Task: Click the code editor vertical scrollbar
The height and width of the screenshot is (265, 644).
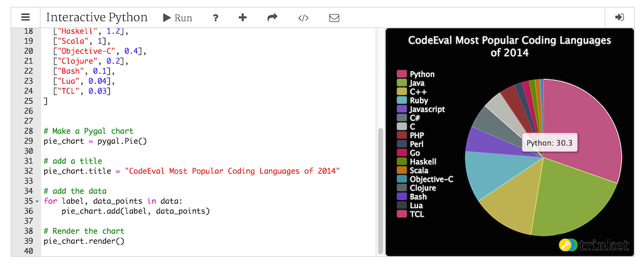Action: [380, 187]
